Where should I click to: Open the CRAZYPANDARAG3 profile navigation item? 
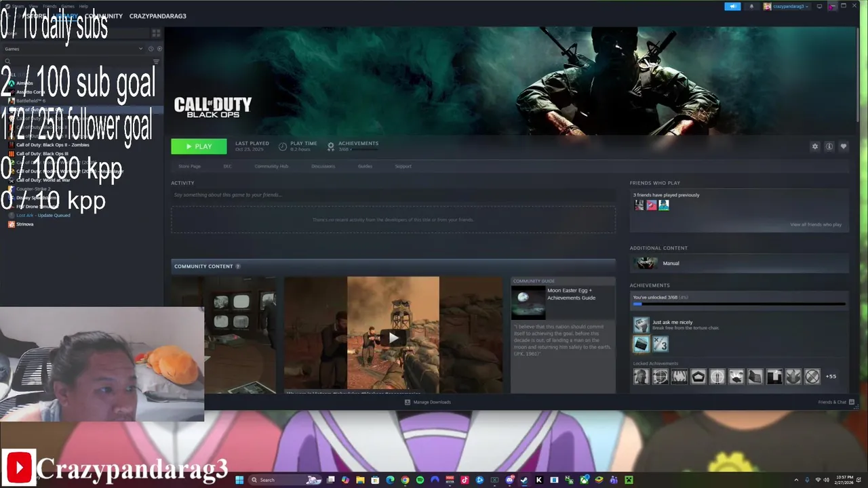pyautogui.click(x=158, y=16)
